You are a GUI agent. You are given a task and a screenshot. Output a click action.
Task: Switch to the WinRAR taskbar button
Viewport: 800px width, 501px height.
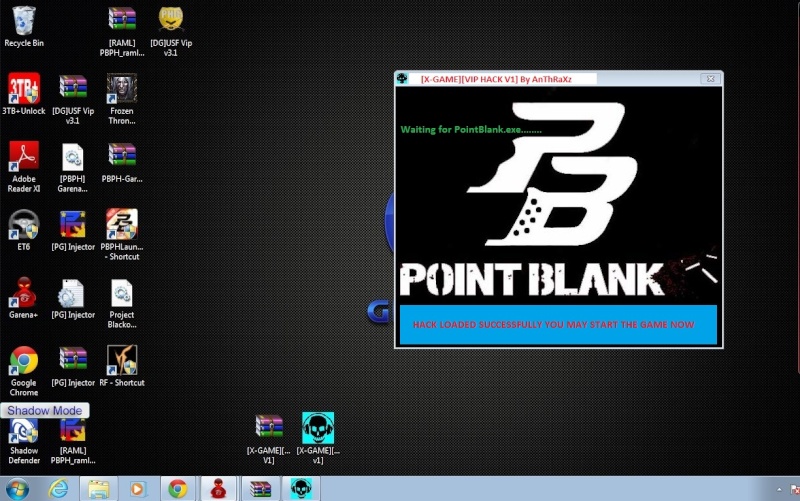pyautogui.click(x=260, y=489)
